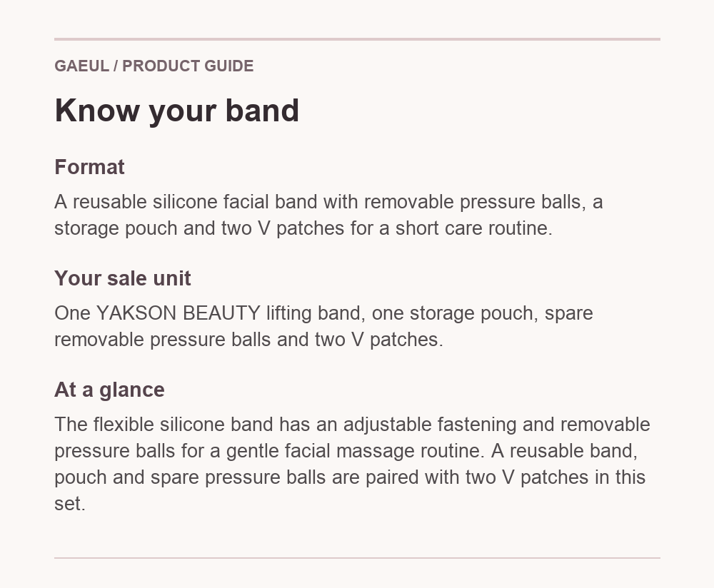
Task: Click the phrase gentle facial massage routine
Action: coord(355,450)
